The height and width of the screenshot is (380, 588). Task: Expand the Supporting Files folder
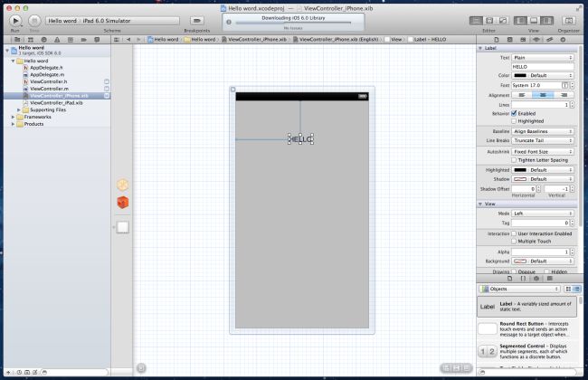click(x=19, y=109)
